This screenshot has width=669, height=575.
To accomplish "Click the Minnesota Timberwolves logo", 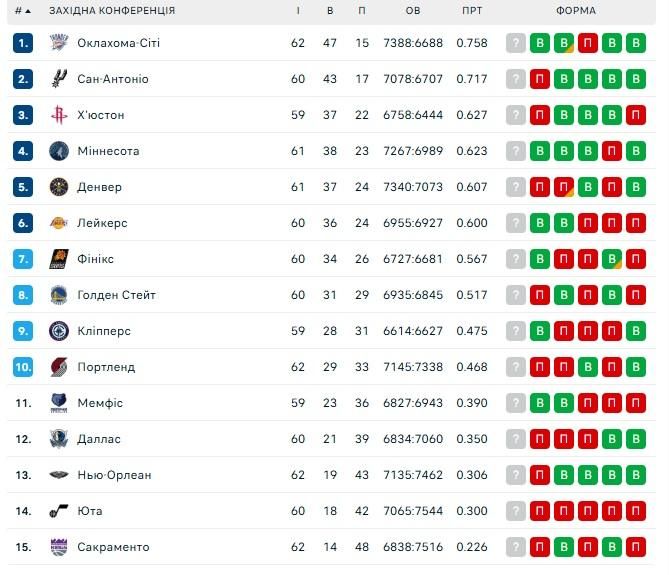I will click(57, 151).
